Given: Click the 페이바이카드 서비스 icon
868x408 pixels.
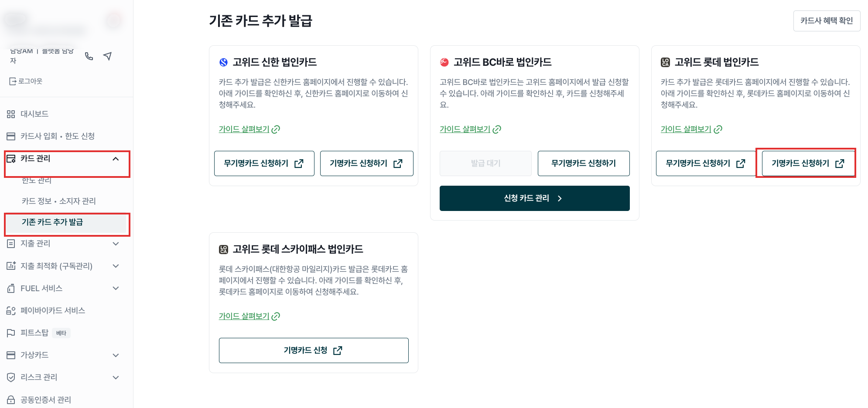Looking at the screenshot, I should [x=11, y=311].
